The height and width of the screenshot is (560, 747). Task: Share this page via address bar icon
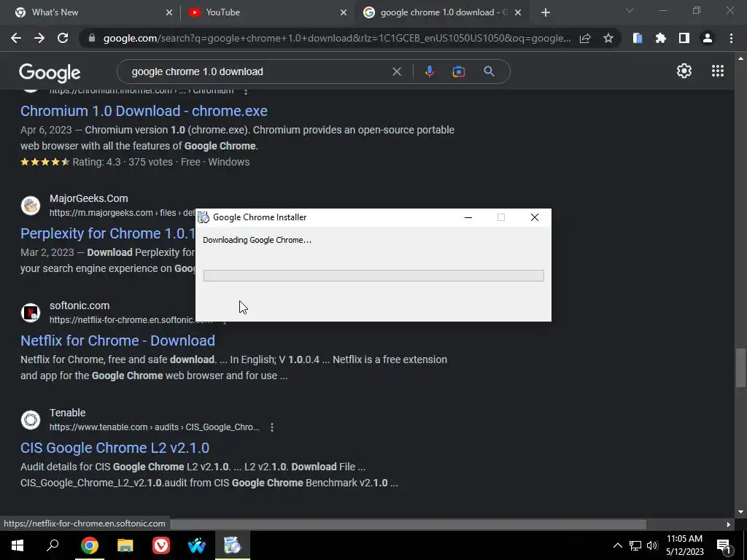click(x=585, y=38)
